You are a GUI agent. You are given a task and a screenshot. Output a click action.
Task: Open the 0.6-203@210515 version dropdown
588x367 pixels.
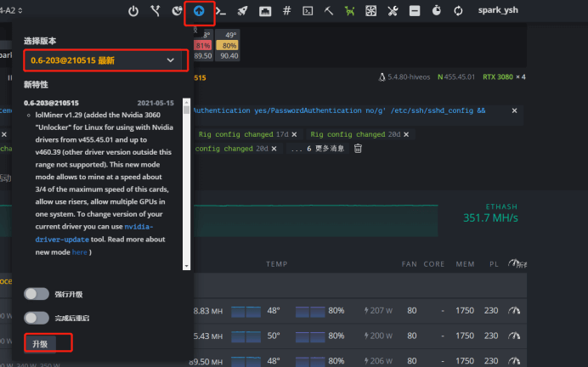[x=101, y=60]
